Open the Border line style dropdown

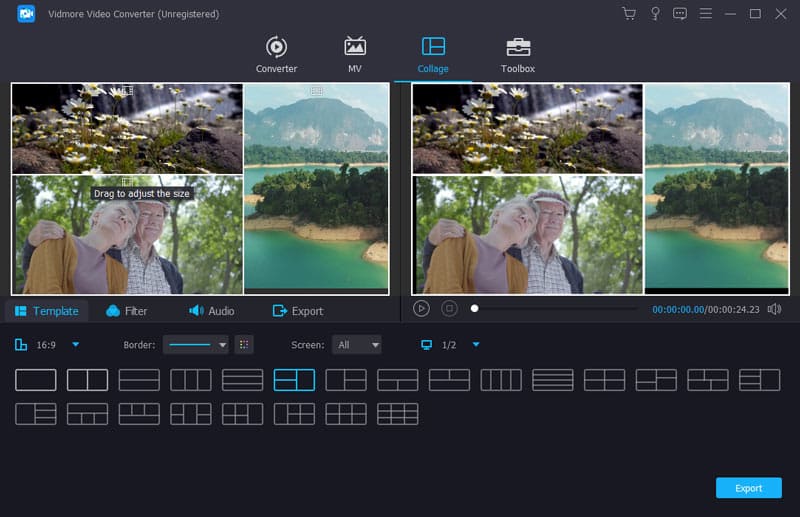195,345
